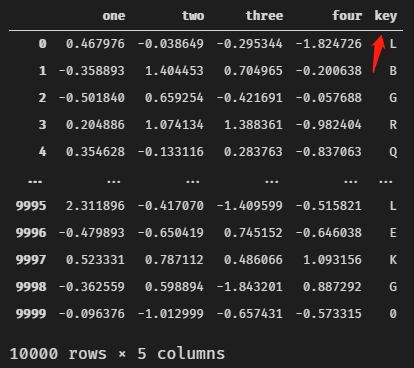Click cell value -0.650419

171,233
